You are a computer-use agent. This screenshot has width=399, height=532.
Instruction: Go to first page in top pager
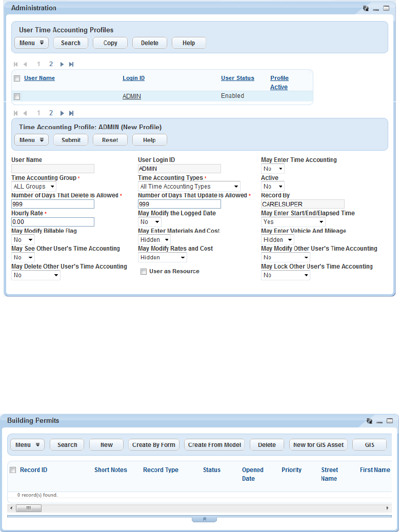click(x=15, y=64)
